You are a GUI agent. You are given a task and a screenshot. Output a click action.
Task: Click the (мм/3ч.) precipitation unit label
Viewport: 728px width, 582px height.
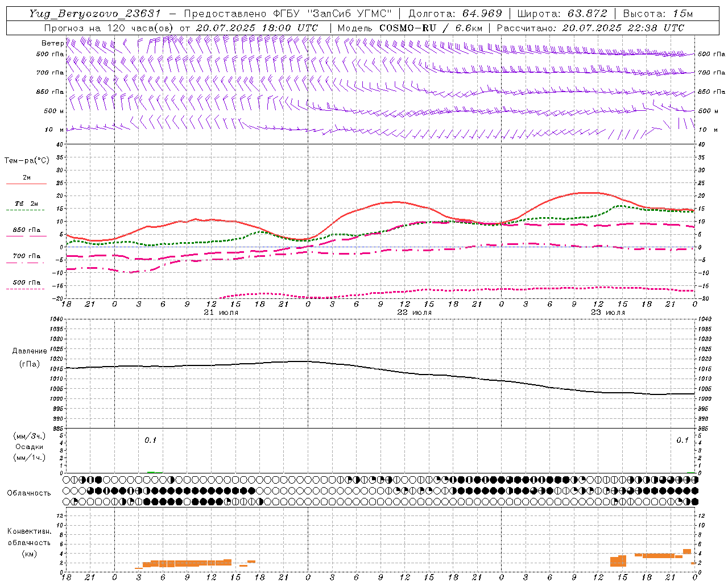[30, 436]
